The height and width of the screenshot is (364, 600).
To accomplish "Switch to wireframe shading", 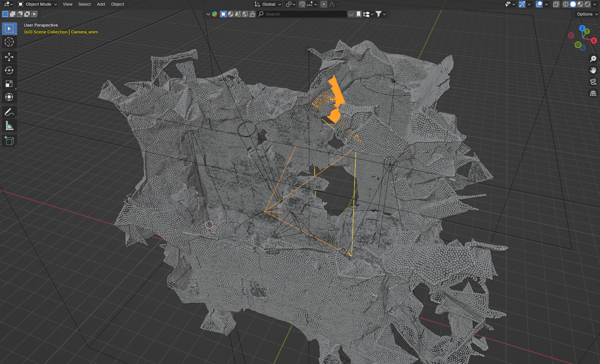I will [x=566, y=4].
